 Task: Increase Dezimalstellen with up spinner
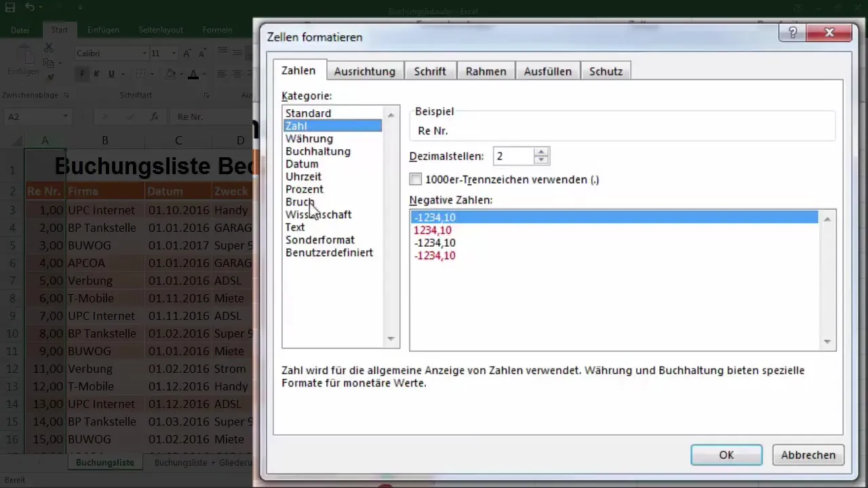(x=541, y=152)
